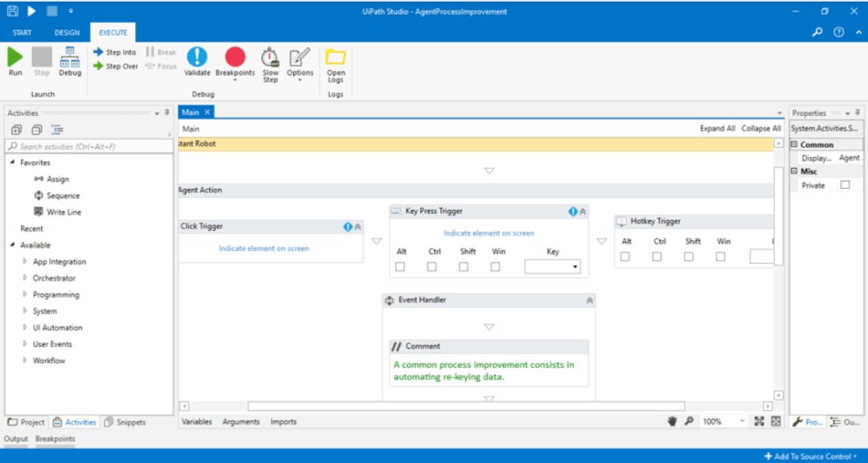This screenshot has height=463, width=868.
Task: Open the Arguments panel
Action: 241,421
